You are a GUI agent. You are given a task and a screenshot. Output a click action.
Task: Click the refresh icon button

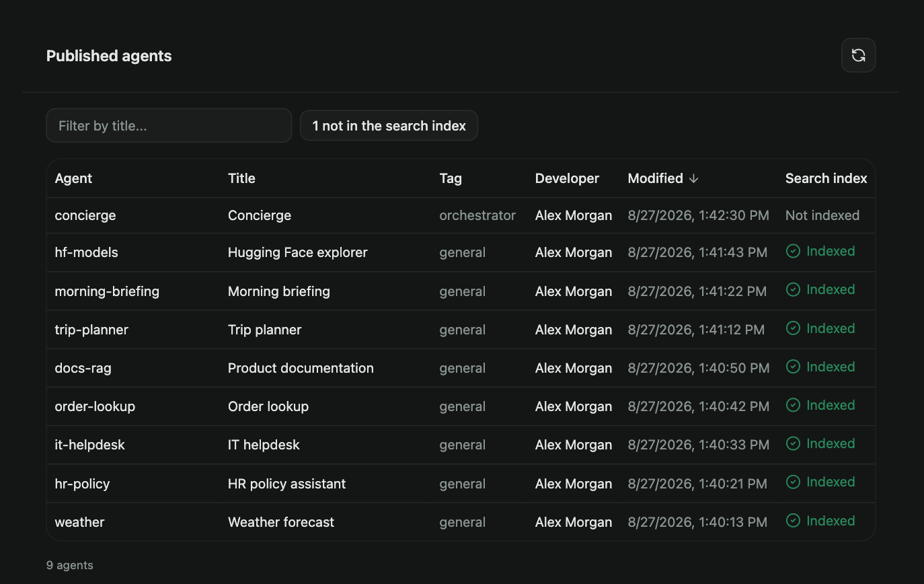coord(858,55)
